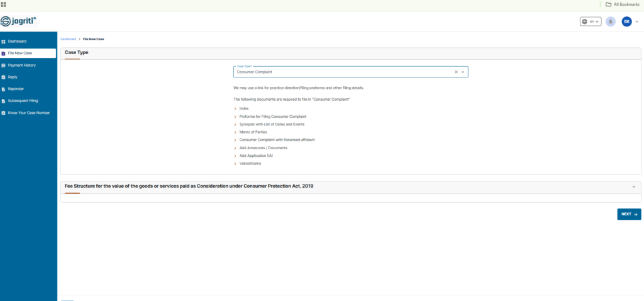Click the Reply sidebar icon
The height and width of the screenshot is (301, 644).
click(x=3, y=77)
